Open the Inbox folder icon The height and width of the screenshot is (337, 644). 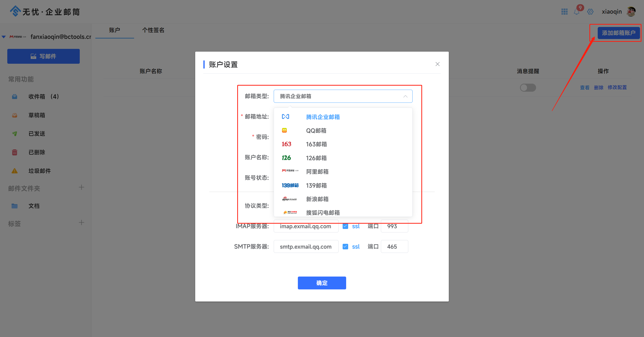(15, 97)
